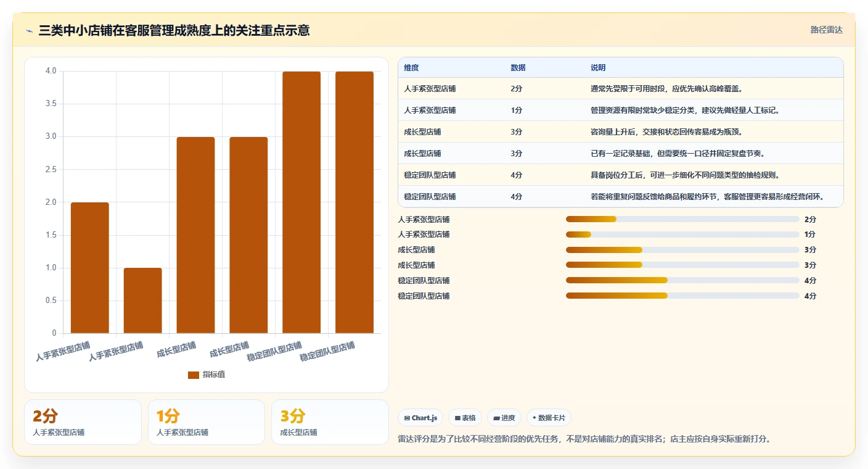Click the progress bar labeled 1分
Viewport: 868px width, 469px height.
click(682, 234)
